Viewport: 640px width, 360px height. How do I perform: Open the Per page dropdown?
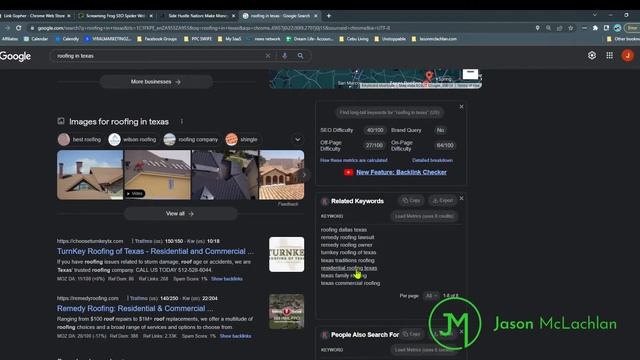pos(431,296)
